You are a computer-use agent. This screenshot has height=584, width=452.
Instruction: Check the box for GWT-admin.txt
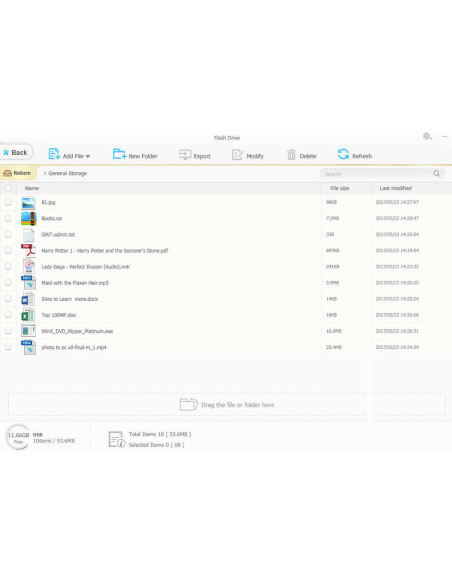(8, 234)
